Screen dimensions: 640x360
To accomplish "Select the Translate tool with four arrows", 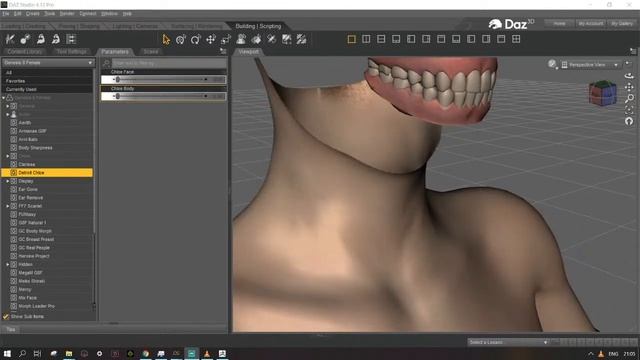I will 211,39.
